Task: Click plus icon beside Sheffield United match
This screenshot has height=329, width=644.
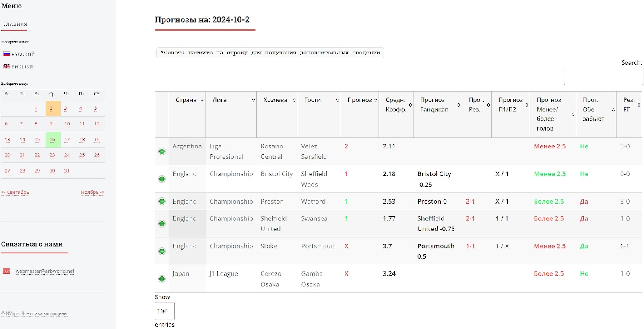Action: click(162, 224)
